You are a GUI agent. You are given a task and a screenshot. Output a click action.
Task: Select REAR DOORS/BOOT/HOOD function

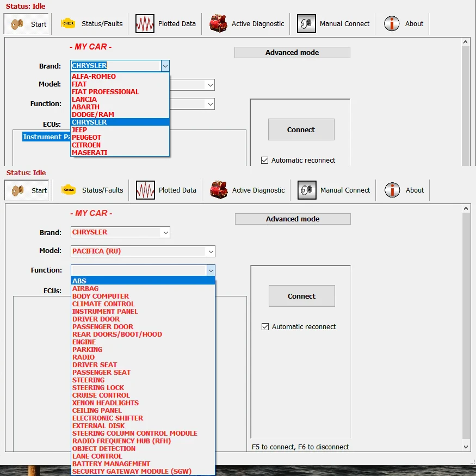(143, 334)
